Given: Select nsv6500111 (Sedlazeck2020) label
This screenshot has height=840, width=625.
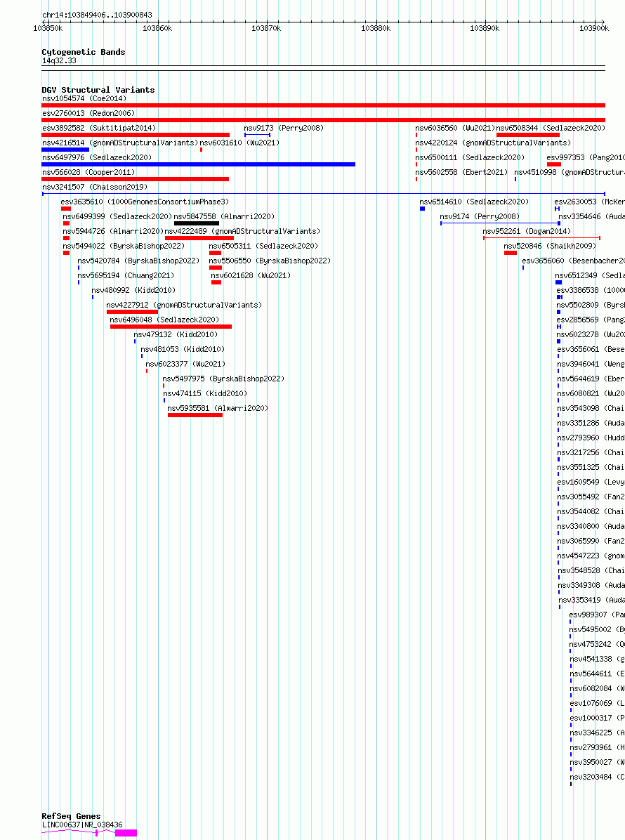Looking at the screenshot, I should click(x=470, y=157).
